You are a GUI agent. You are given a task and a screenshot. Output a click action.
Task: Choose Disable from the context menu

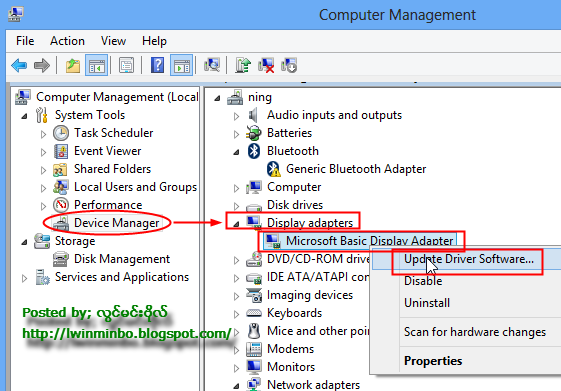[x=423, y=281]
